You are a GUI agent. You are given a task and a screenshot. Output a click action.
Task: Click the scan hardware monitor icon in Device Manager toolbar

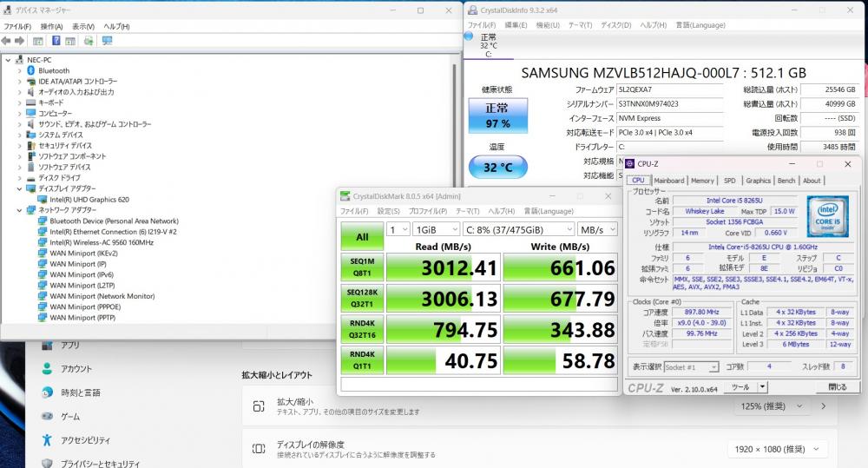tap(108, 41)
